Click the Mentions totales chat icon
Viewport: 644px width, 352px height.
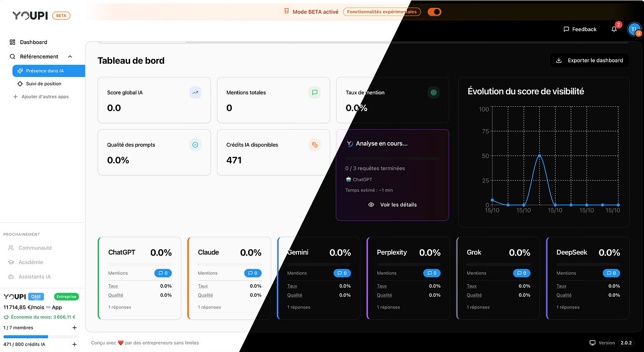314,93
